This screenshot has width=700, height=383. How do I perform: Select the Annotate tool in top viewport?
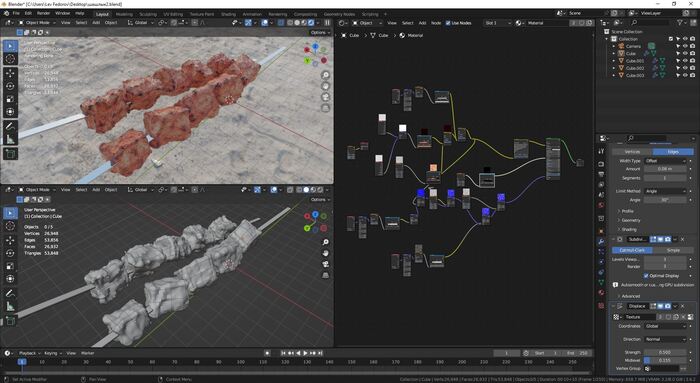[x=10, y=127]
